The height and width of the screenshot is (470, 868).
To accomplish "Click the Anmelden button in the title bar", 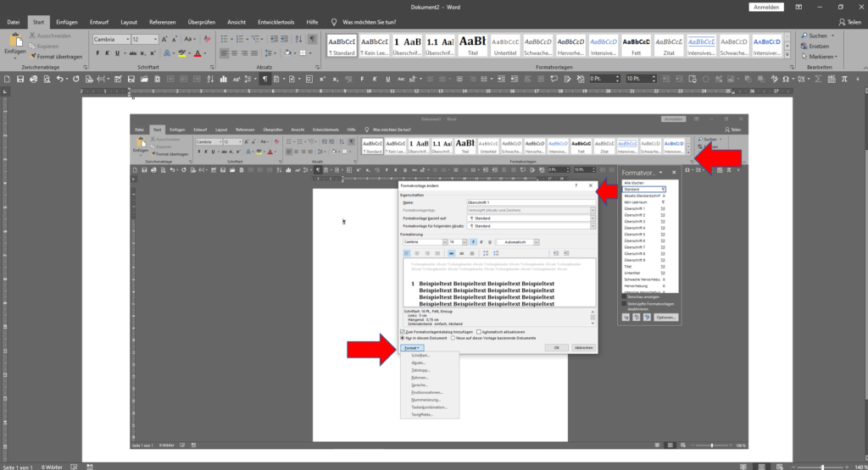I will (x=766, y=7).
